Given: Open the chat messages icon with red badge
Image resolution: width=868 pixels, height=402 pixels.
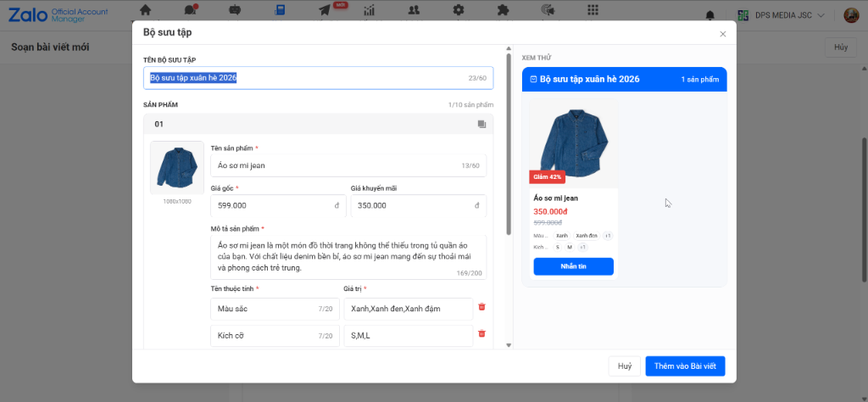Looking at the screenshot, I should 191,10.
